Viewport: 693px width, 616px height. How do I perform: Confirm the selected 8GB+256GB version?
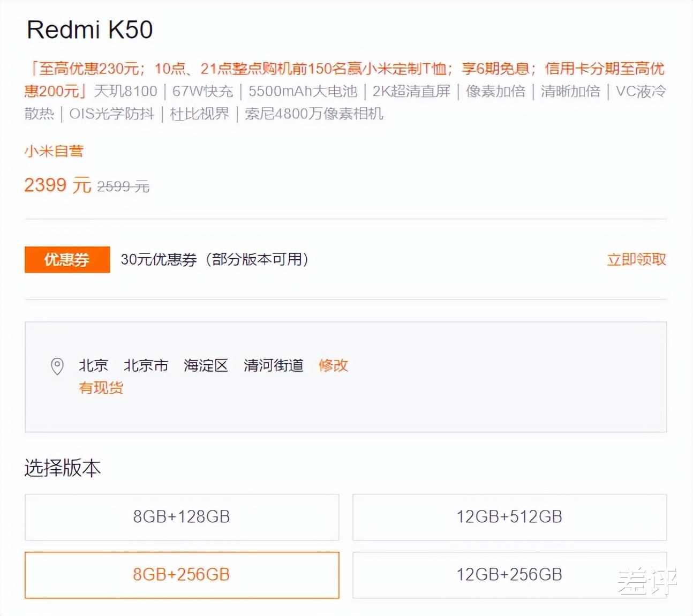pyautogui.click(x=182, y=575)
